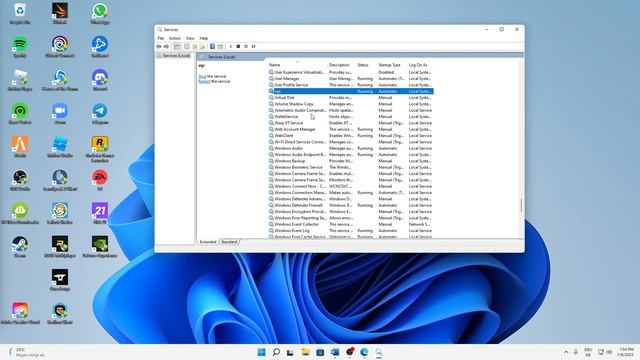The image size is (640, 360).
Task: Click the Services app icon on taskbar
Action: tap(379, 352)
